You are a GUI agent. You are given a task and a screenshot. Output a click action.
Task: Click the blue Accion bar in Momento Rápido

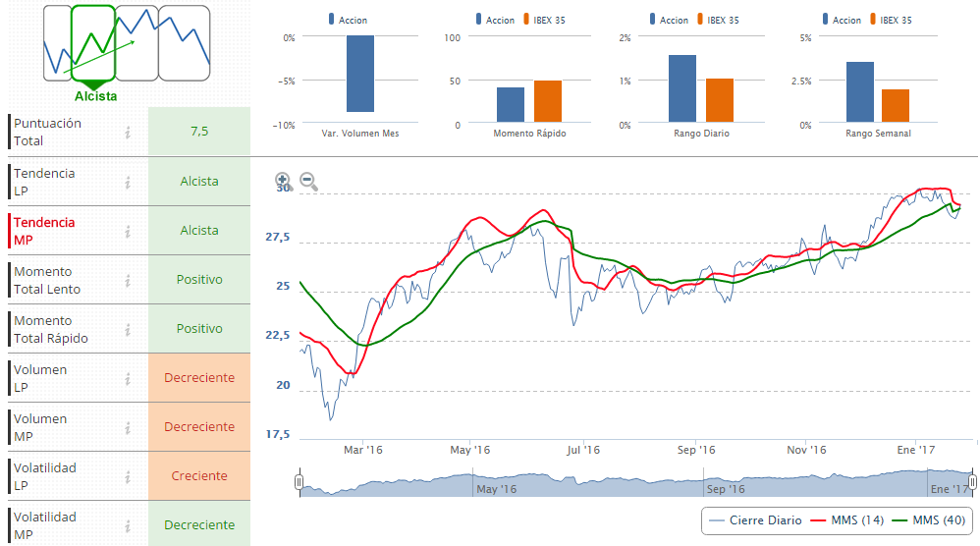tap(511, 105)
